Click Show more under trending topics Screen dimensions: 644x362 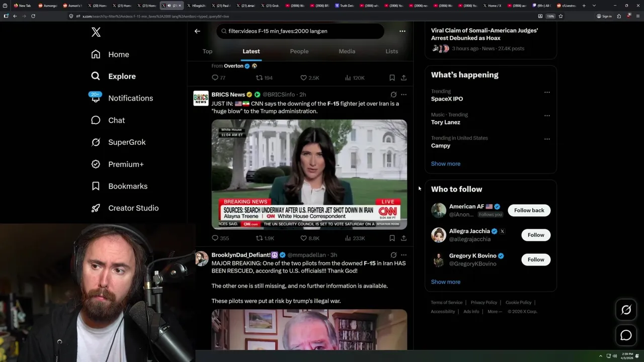445,164
